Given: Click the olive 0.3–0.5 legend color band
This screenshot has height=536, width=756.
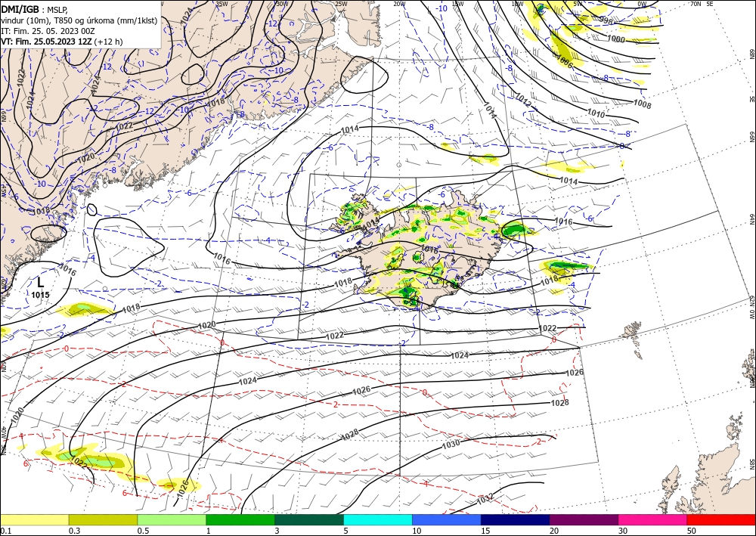Looking at the screenshot, I should click(x=103, y=519).
